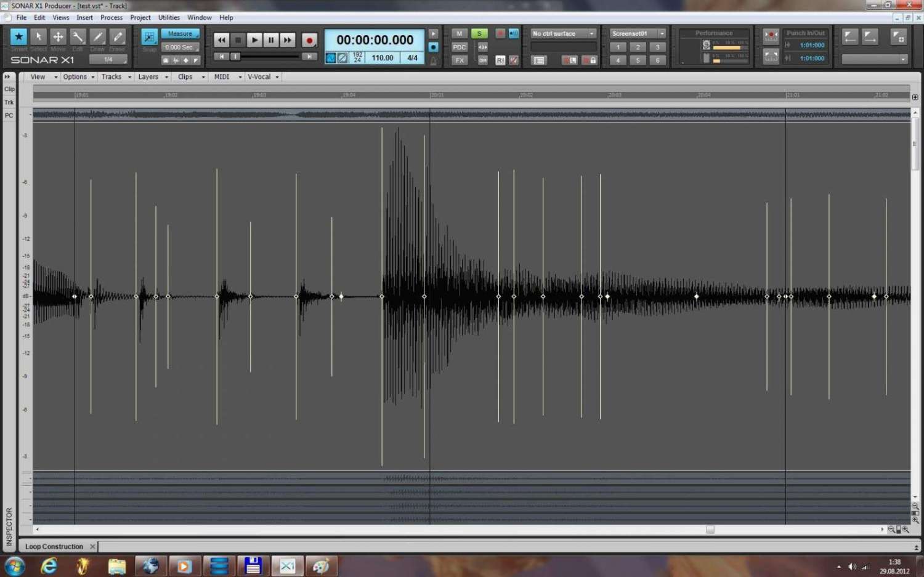Open the No ctrl surface dropdown
Image resolution: width=924 pixels, height=577 pixels.
563,33
